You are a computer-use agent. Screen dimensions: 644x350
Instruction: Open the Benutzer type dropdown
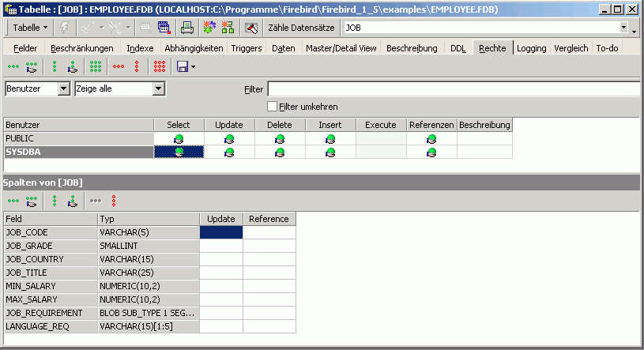coord(64,88)
